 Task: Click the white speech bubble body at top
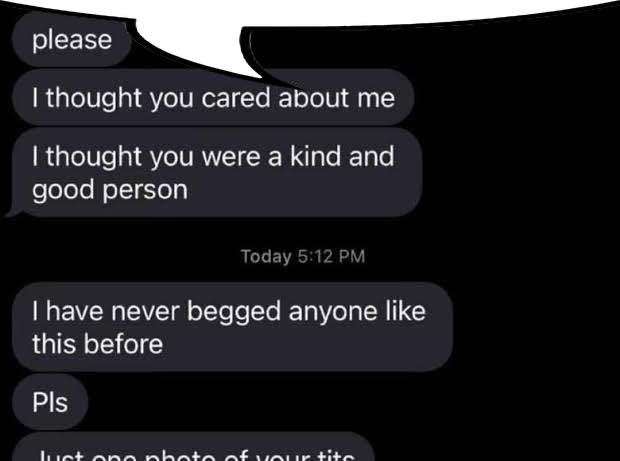(310, 11)
